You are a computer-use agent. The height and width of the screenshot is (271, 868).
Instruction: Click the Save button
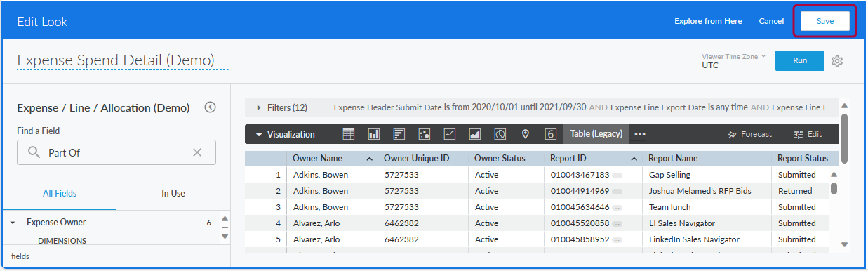click(825, 21)
